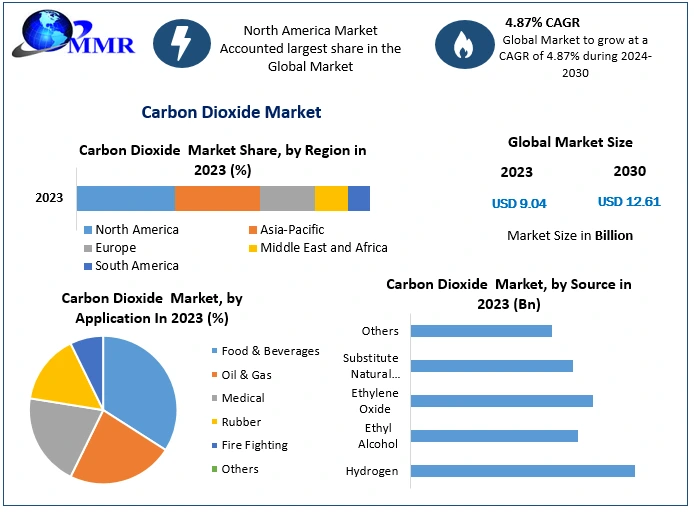Select the Oil & Gas legend entry
694x513 pixels.
pos(246,375)
